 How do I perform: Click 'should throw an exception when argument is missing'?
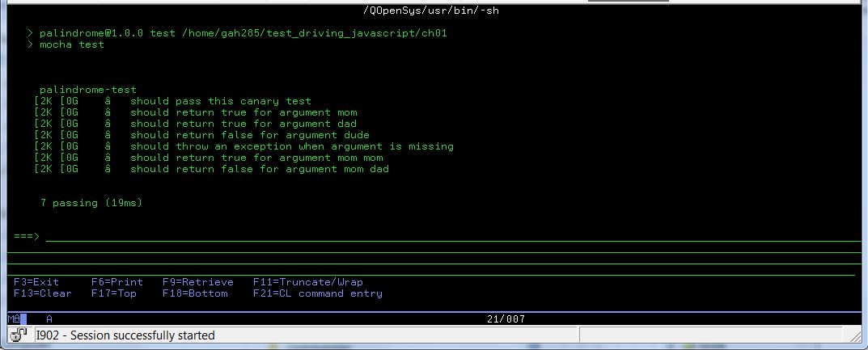point(292,146)
